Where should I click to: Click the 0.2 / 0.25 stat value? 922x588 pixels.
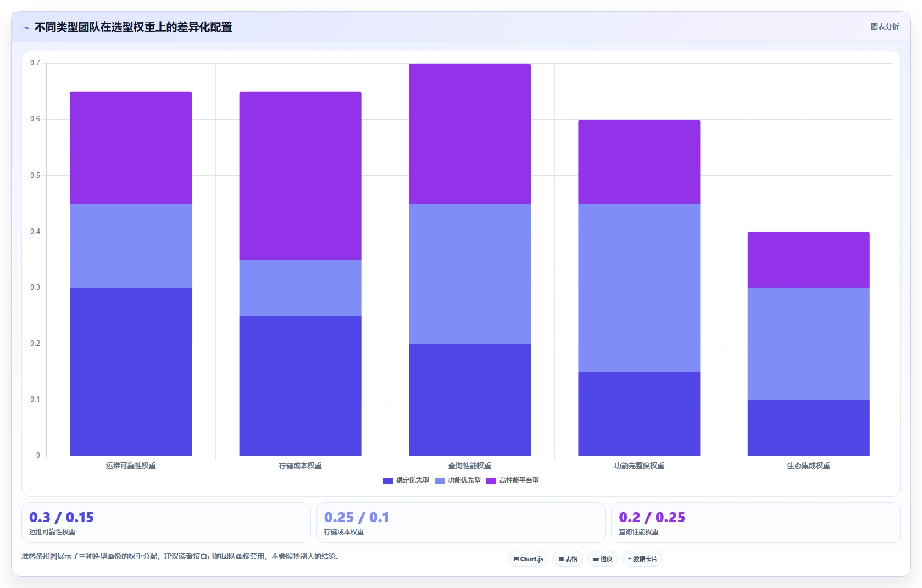pyautogui.click(x=652, y=517)
